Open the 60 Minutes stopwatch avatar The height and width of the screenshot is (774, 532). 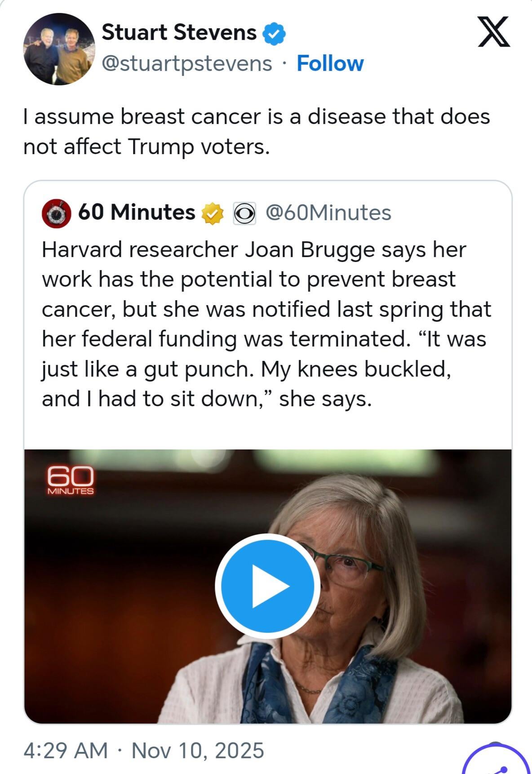click(x=57, y=213)
